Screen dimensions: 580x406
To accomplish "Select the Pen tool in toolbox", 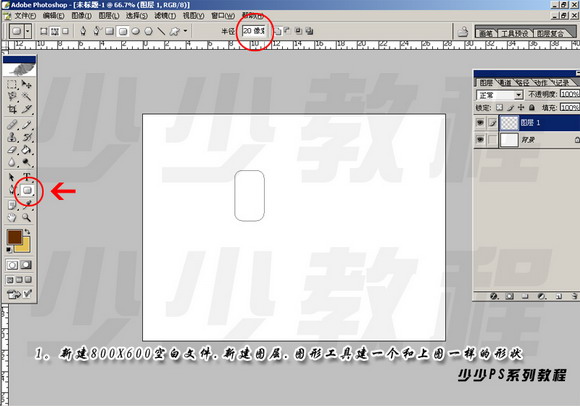I will (x=12, y=190).
